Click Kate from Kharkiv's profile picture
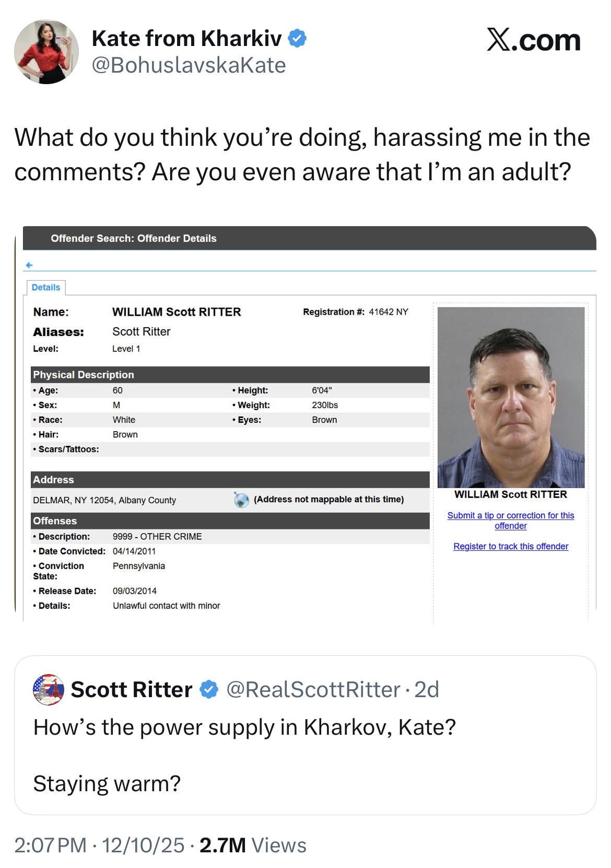Image resolution: width=611 pixels, height=868 pixels. click(46, 52)
